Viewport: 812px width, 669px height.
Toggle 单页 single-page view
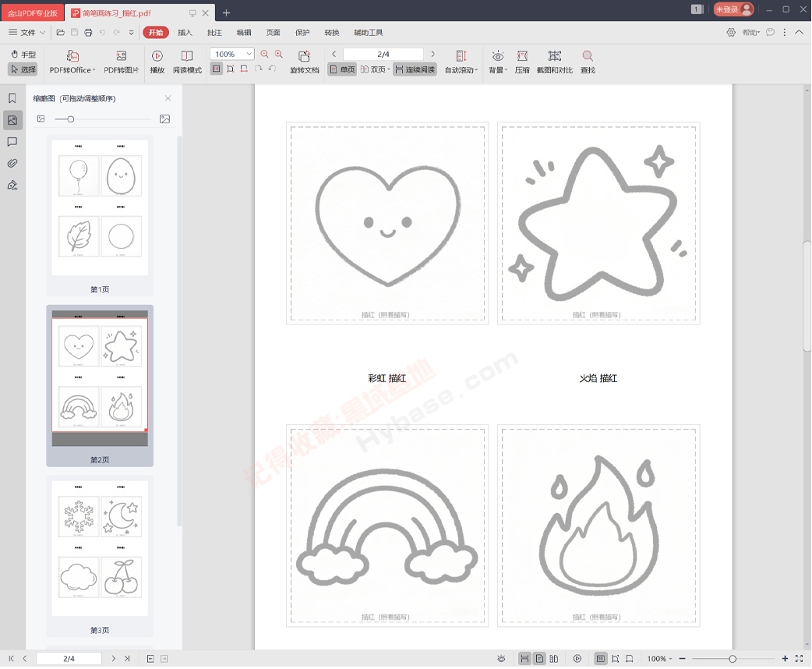342,69
